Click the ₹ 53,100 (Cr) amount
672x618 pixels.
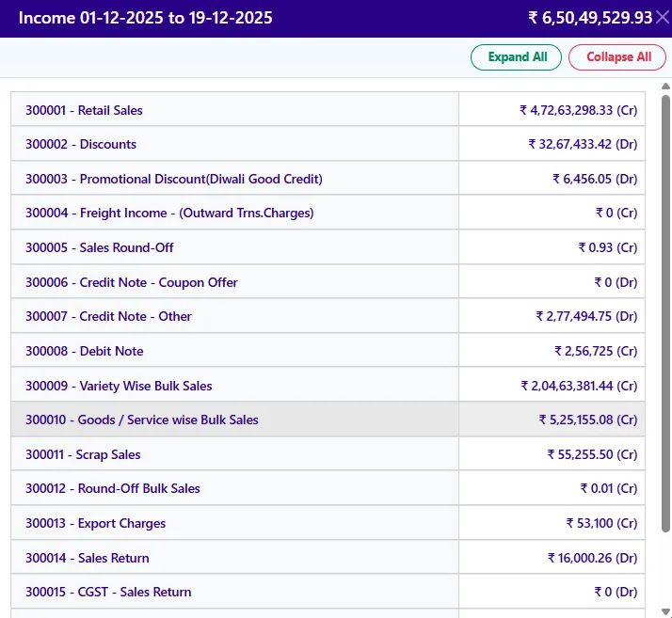[601, 523]
